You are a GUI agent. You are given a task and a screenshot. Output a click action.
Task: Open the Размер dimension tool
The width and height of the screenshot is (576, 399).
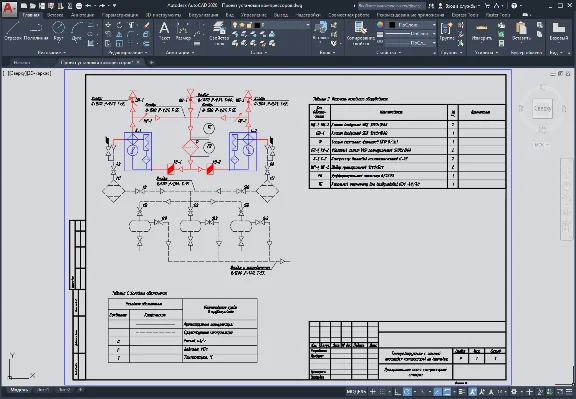pyautogui.click(x=183, y=31)
